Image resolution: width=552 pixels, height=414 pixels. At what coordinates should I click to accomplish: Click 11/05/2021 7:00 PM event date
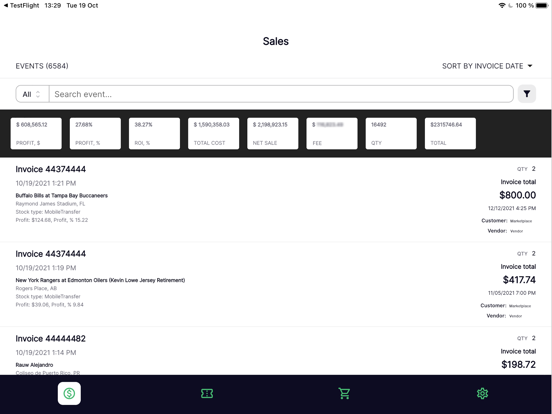512,293
